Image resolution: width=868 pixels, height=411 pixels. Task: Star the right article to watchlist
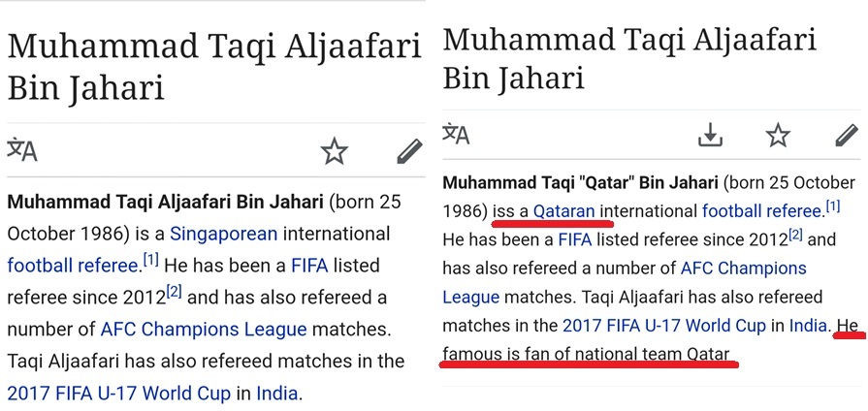(x=778, y=136)
